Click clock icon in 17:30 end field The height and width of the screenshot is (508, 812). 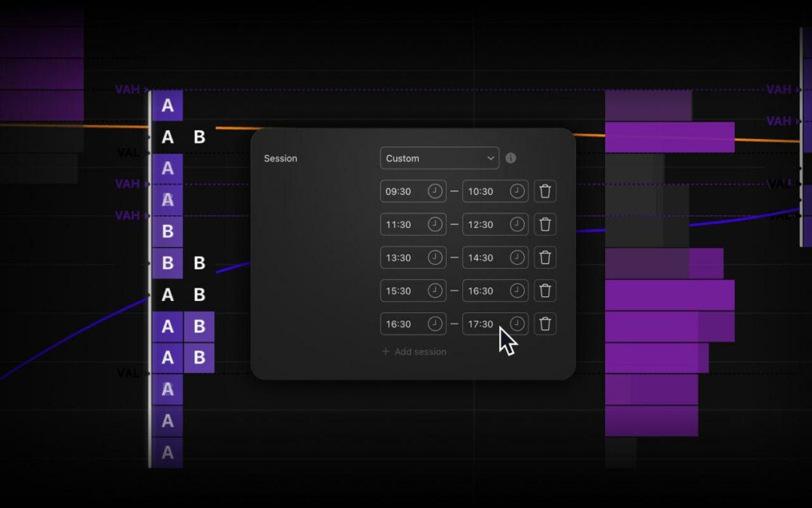coord(517,324)
